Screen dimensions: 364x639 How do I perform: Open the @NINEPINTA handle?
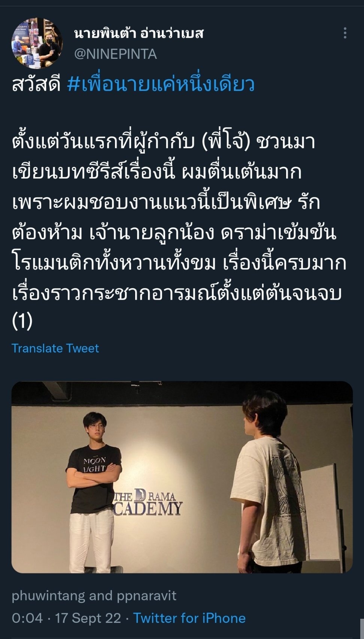coord(115,54)
